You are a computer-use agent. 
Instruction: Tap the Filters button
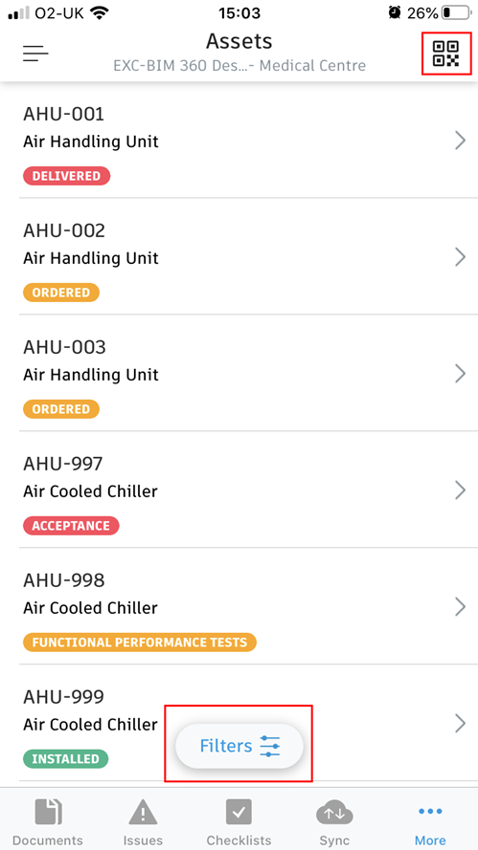click(239, 746)
